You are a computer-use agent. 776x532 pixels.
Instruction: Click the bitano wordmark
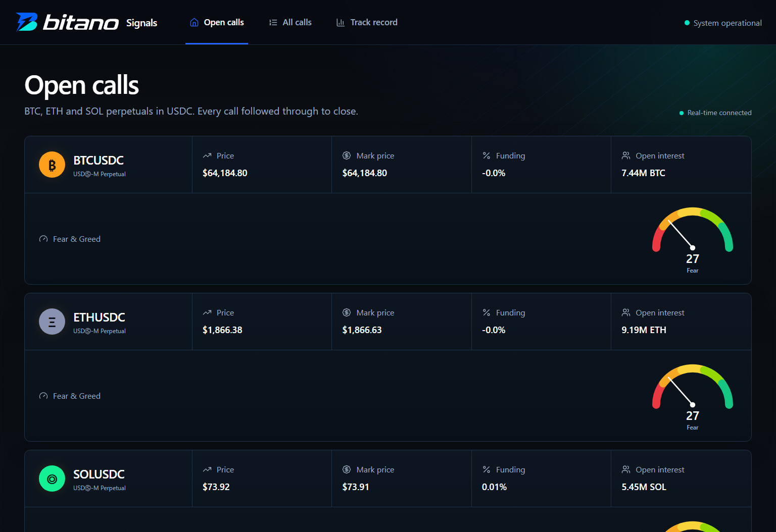(x=81, y=22)
